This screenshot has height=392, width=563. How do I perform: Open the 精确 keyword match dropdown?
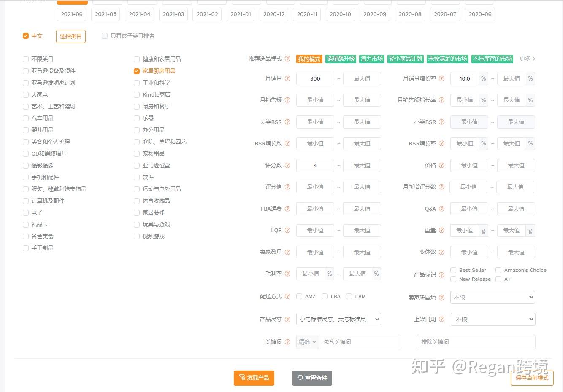tap(307, 342)
